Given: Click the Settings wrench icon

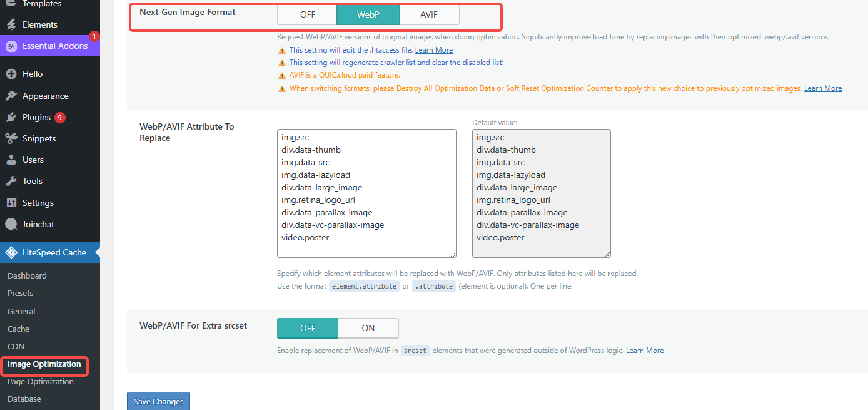Looking at the screenshot, I should (x=13, y=202).
